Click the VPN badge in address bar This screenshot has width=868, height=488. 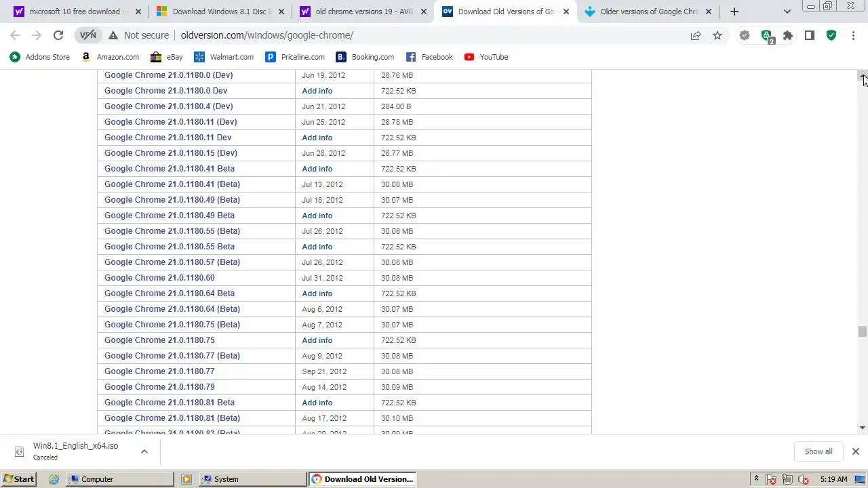88,35
